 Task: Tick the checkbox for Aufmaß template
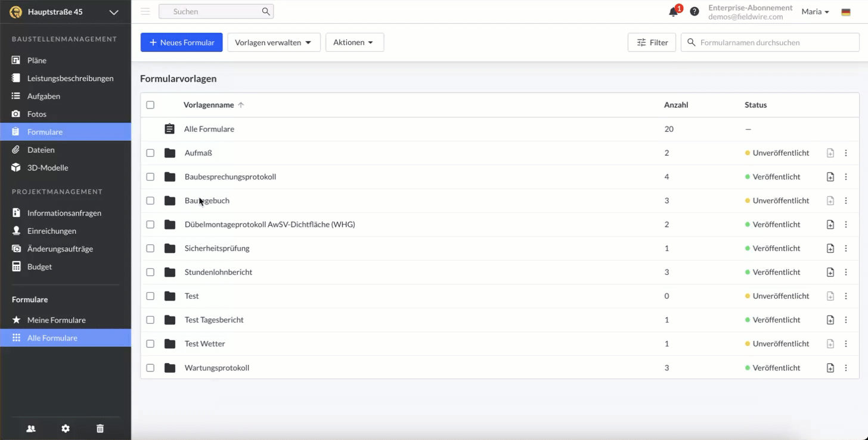click(x=150, y=153)
